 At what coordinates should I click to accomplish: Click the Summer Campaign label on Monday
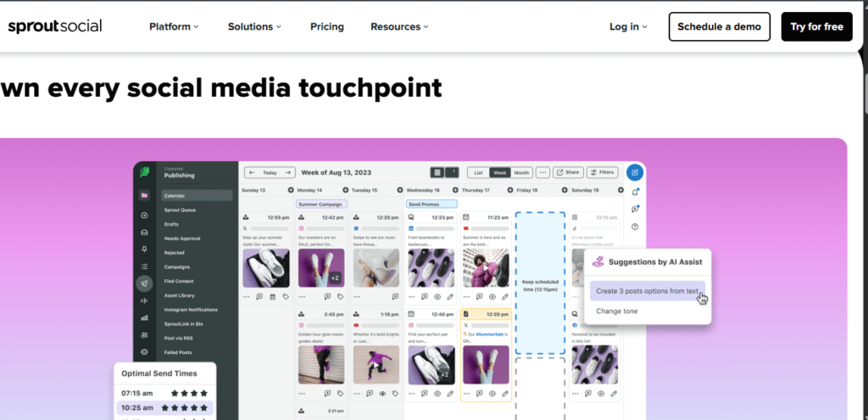click(x=321, y=204)
